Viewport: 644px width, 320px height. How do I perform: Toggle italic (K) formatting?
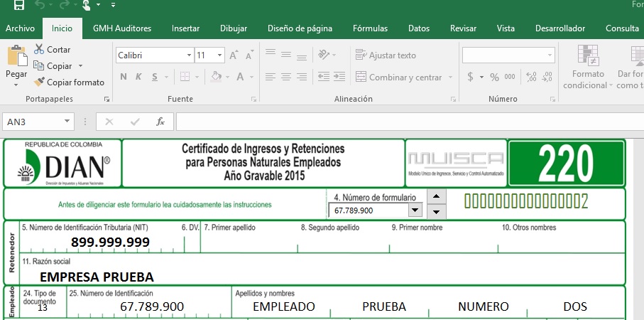pyautogui.click(x=139, y=77)
